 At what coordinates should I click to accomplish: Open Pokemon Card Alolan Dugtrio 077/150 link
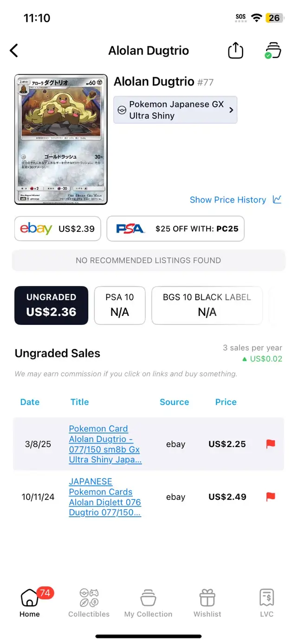105,444
